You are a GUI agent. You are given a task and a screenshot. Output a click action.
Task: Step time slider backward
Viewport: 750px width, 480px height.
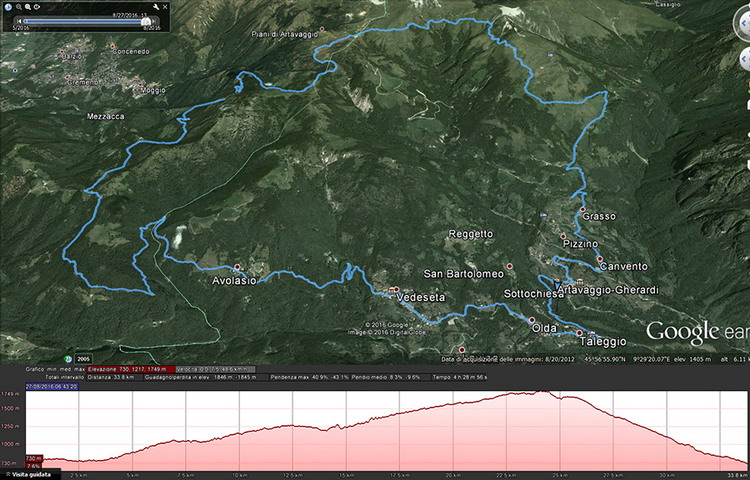coord(20,22)
